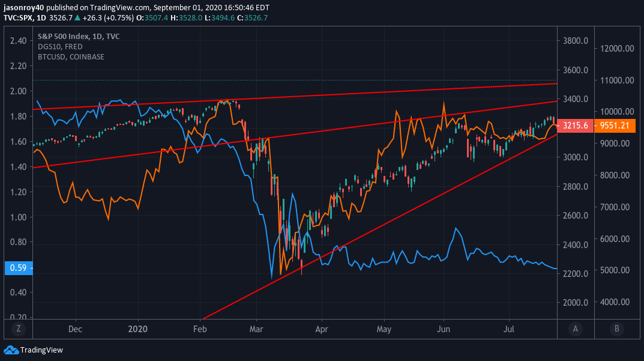The height and width of the screenshot is (361, 644).
Task: Click the C:3526.7 close value
Action: [253, 17]
